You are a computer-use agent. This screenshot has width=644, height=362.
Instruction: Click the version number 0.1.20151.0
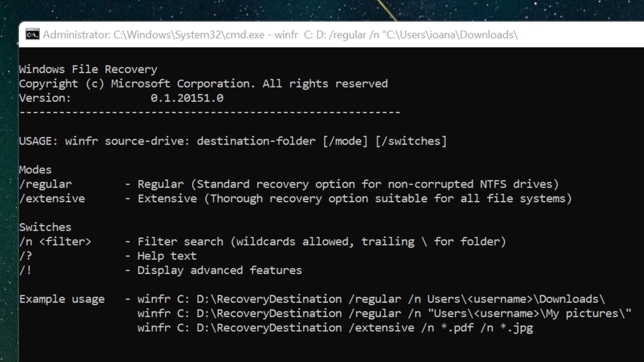187,98
